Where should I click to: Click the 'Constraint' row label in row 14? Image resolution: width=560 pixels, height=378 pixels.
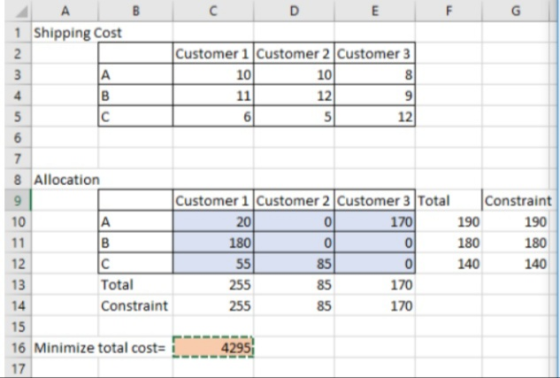(136, 306)
